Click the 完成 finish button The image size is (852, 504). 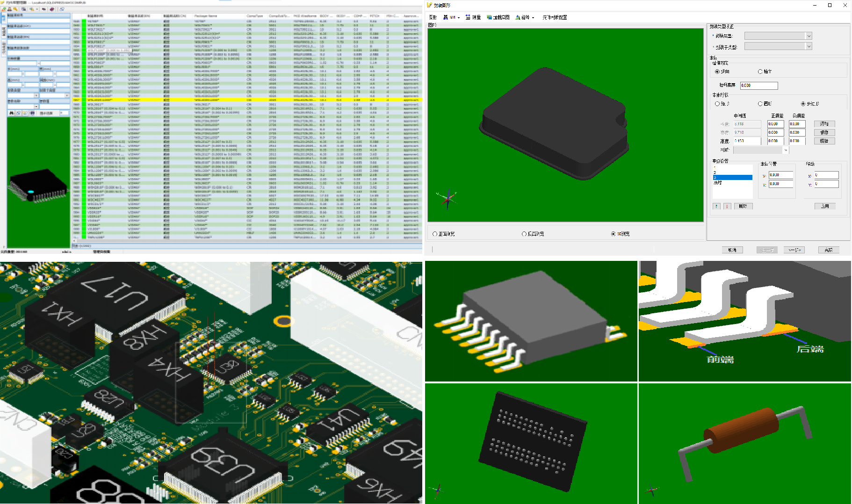829,250
